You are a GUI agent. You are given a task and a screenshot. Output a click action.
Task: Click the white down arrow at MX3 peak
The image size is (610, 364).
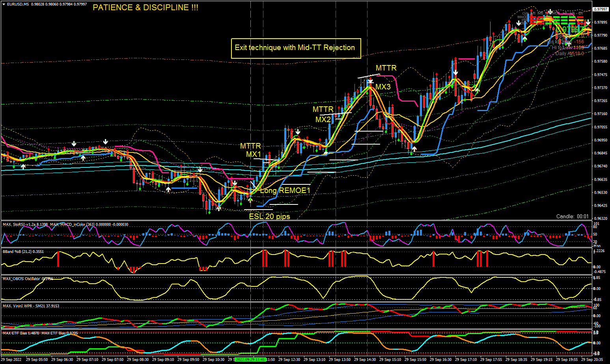[370, 80]
